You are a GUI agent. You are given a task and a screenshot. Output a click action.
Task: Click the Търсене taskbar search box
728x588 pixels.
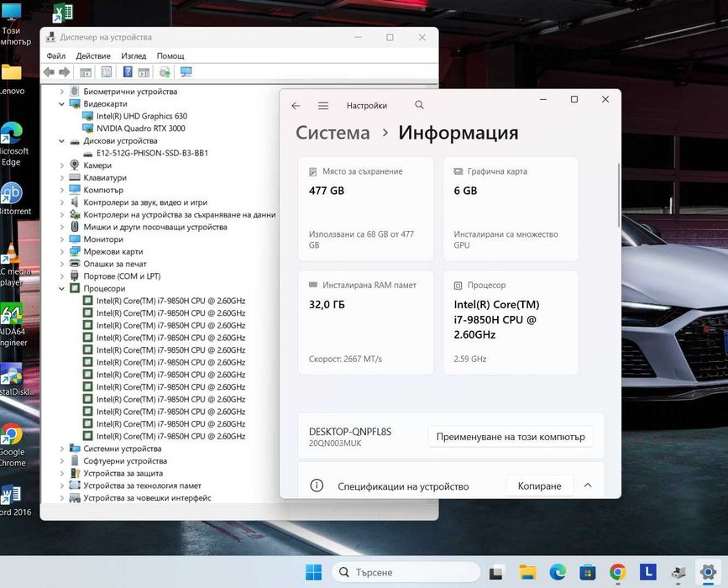coord(406,572)
